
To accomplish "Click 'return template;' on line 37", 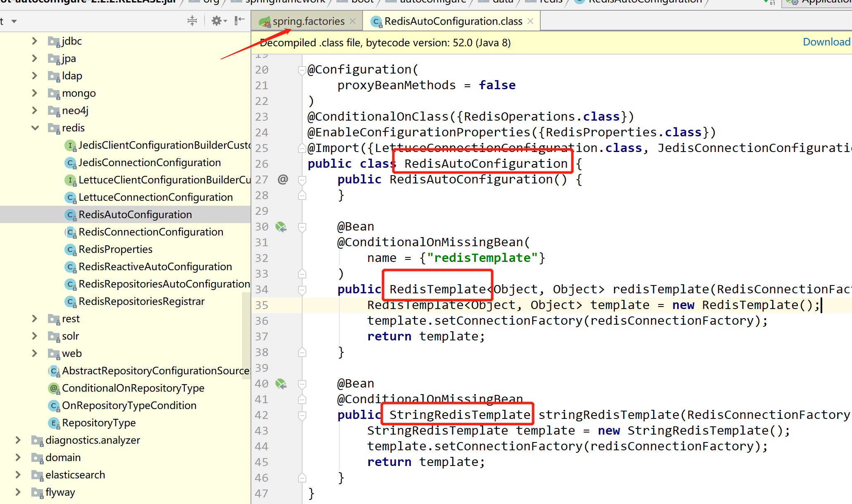I will 426,336.
